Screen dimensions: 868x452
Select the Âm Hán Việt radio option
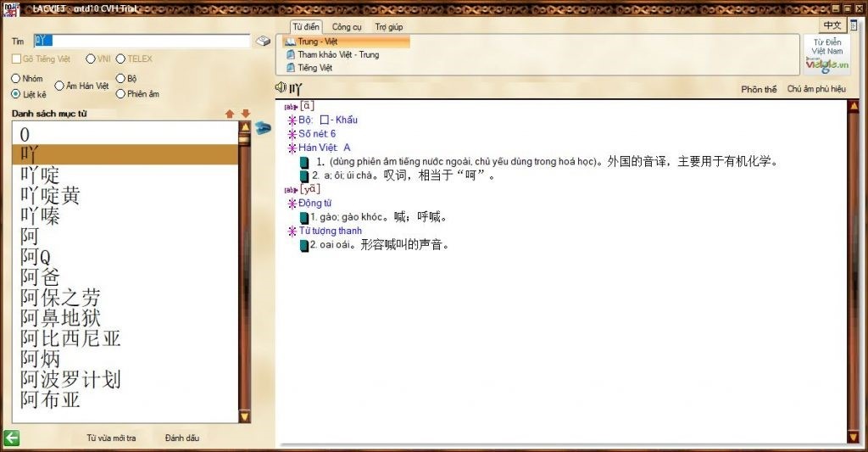pos(59,86)
